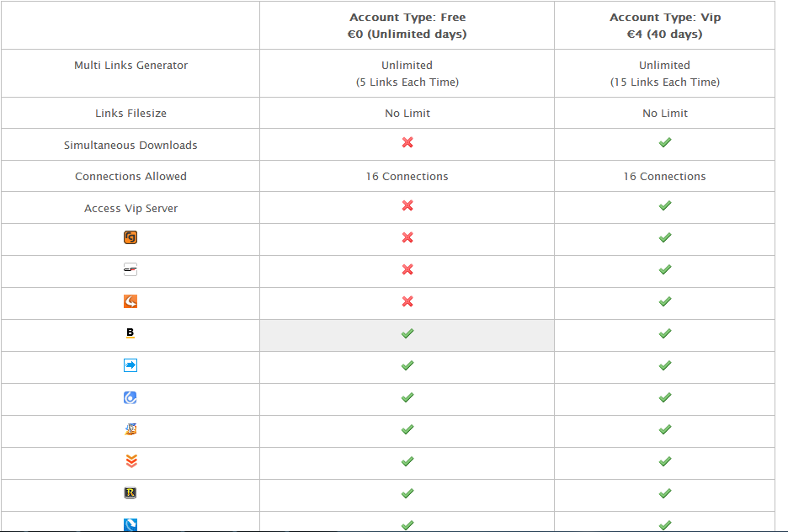Click red X for Access Vip Server, Free
The width and height of the screenshot is (788, 532).
(x=407, y=205)
